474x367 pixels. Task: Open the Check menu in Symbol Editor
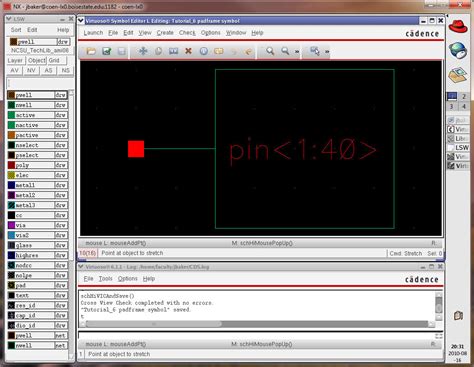click(187, 33)
